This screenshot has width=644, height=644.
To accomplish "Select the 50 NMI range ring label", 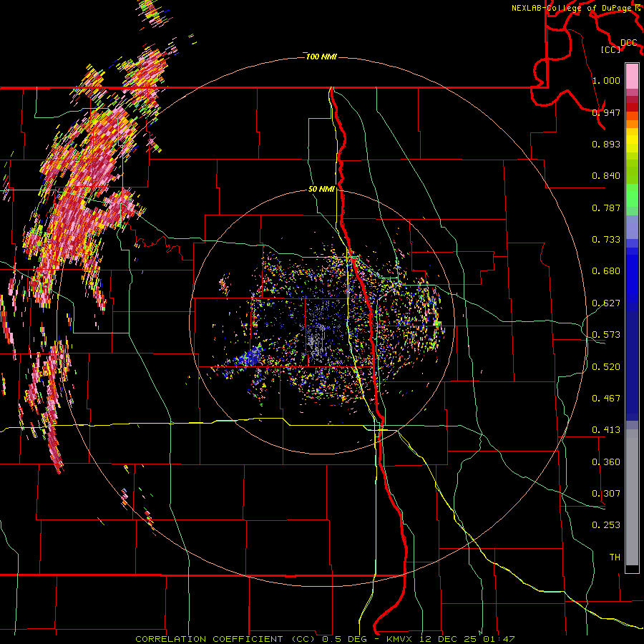I will [x=321, y=190].
